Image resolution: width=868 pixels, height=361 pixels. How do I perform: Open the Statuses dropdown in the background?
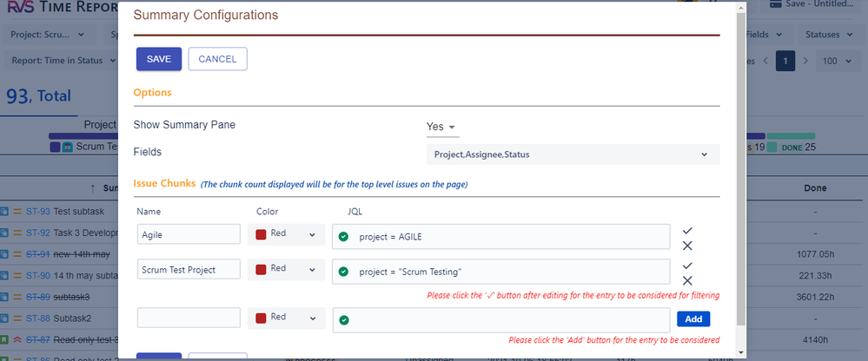click(x=829, y=34)
